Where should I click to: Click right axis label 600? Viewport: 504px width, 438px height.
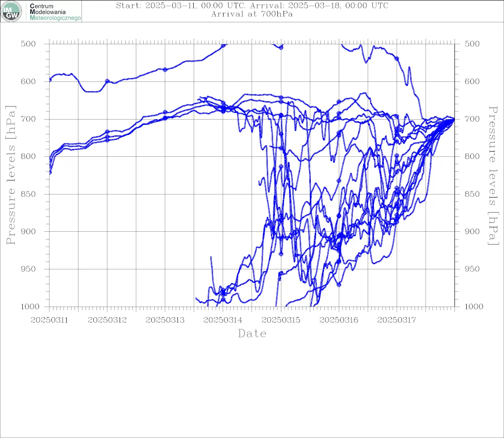click(472, 81)
